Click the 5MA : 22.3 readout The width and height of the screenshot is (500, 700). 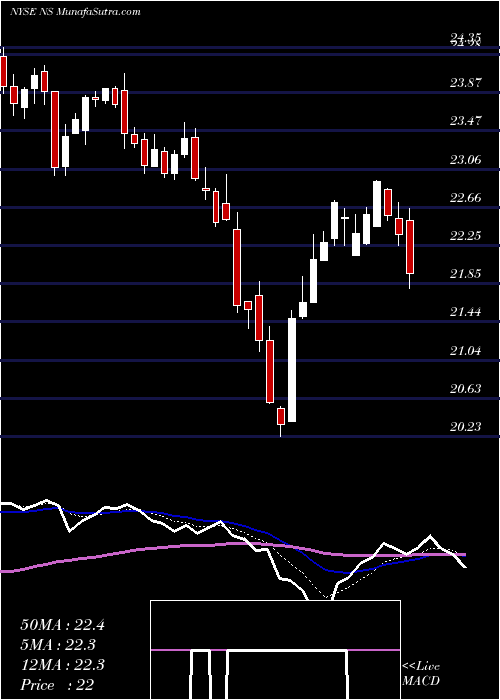[x=58, y=645]
